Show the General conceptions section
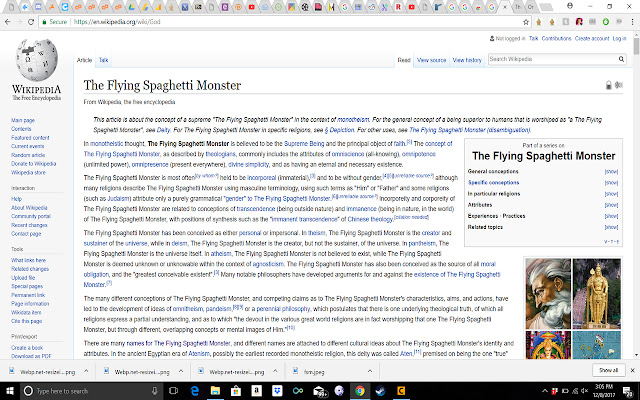 pos(611,171)
